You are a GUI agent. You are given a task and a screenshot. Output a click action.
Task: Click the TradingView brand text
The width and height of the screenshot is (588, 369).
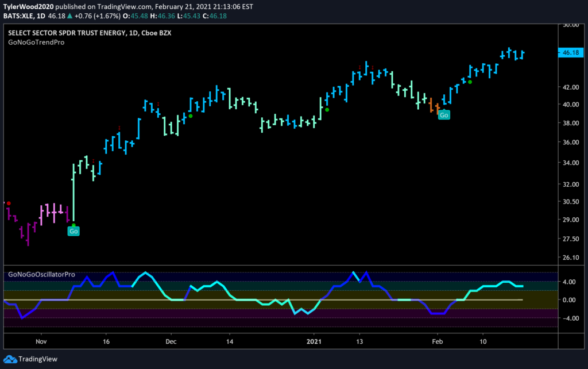click(x=38, y=359)
